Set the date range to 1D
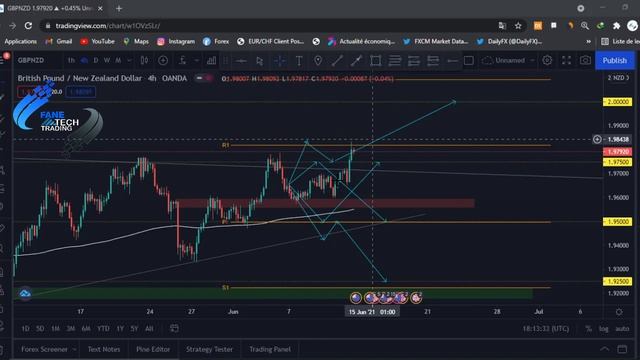This screenshot has width=640, height=360. (x=25, y=329)
